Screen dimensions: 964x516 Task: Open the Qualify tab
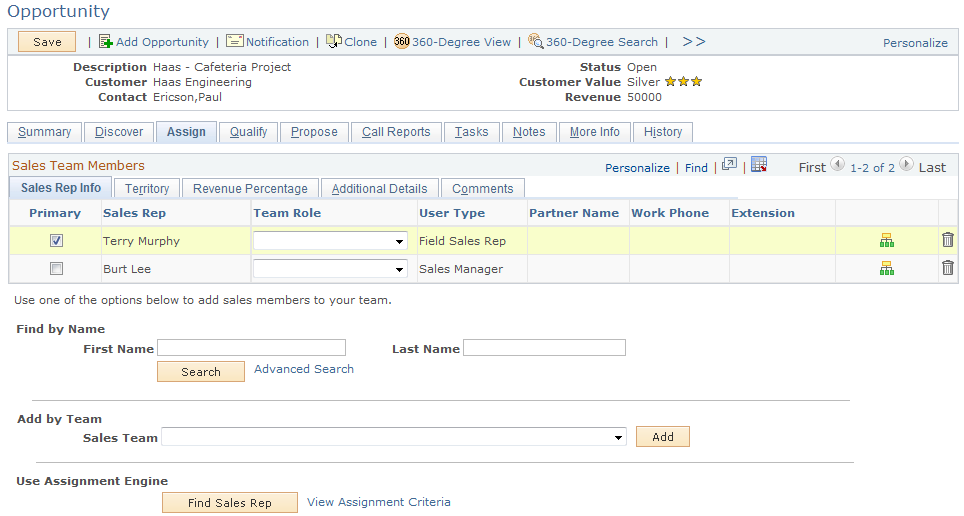pyautogui.click(x=248, y=132)
